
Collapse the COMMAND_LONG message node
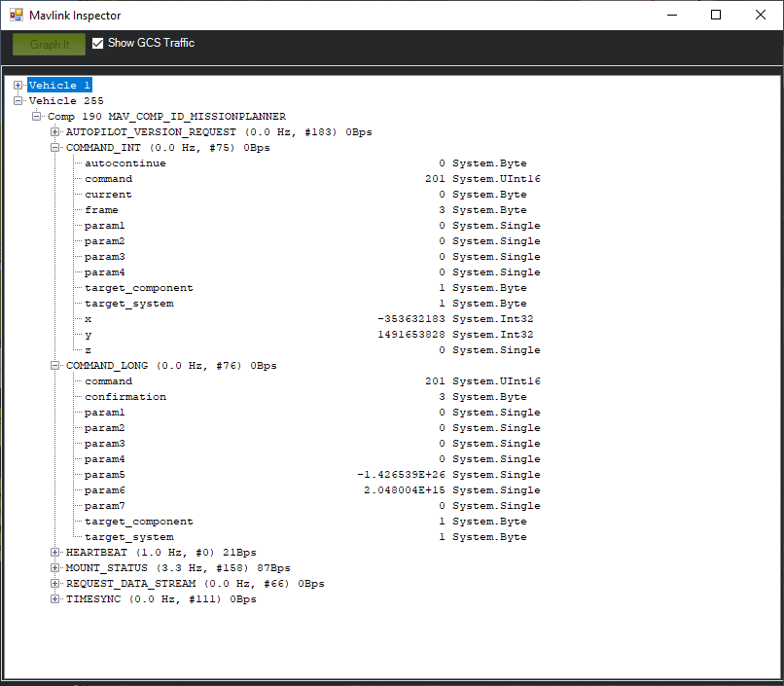point(55,366)
